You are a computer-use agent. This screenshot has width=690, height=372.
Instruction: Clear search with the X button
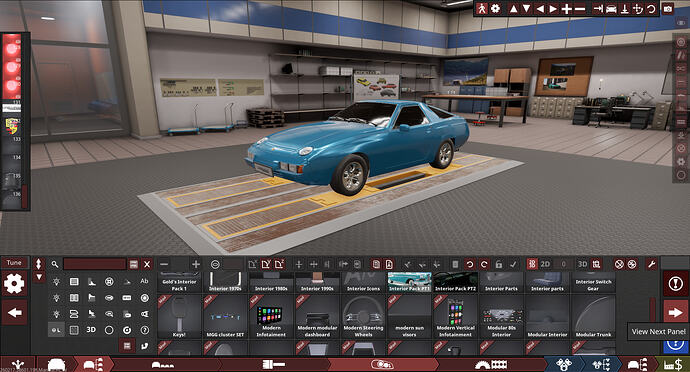147,264
